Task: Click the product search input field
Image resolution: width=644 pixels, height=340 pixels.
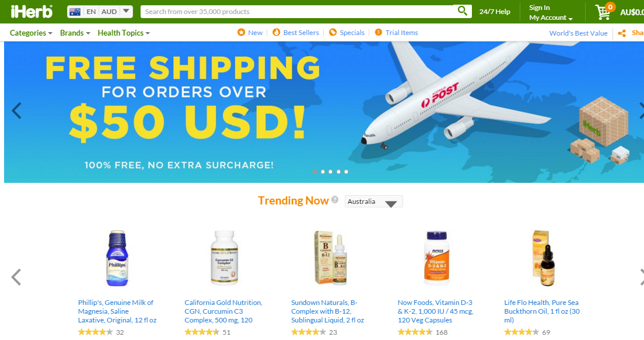Action: (297, 12)
